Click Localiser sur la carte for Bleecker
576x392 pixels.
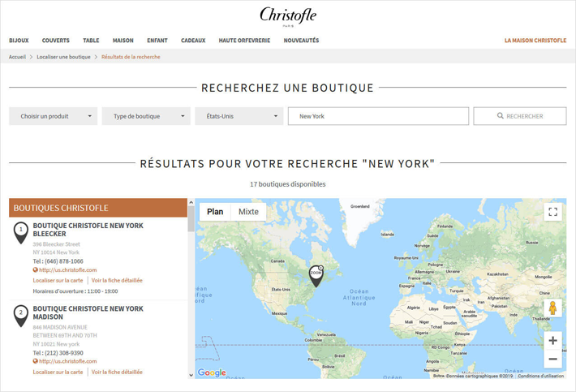[x=58, y=280]
